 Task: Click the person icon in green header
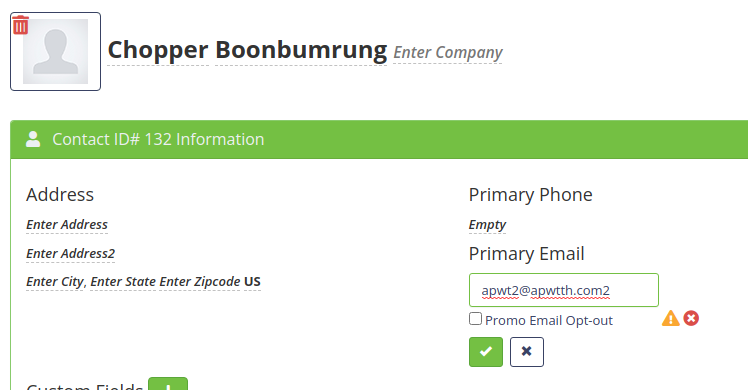pyautogui.click(x=33, y=139)
